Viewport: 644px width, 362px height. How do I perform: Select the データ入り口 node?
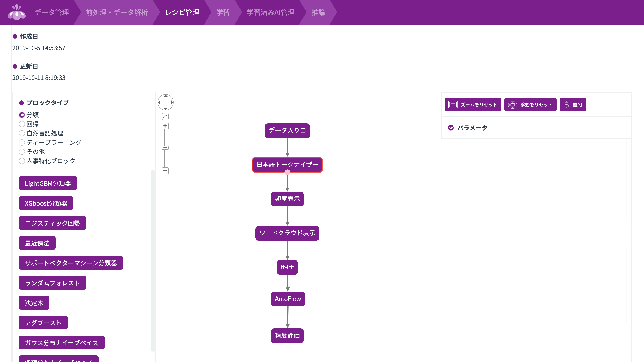coord(287,130)
